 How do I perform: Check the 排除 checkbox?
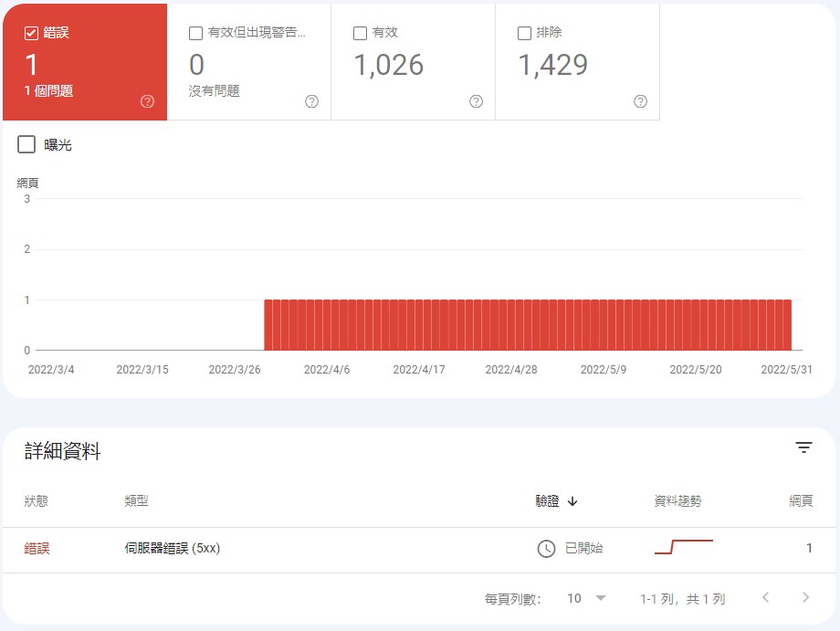(x=524, y=33)
